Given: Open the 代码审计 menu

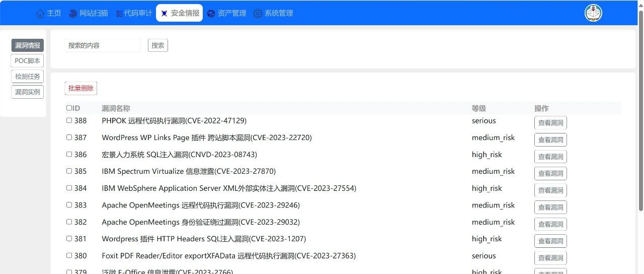Looking at the screenshot, I should 134,13.
